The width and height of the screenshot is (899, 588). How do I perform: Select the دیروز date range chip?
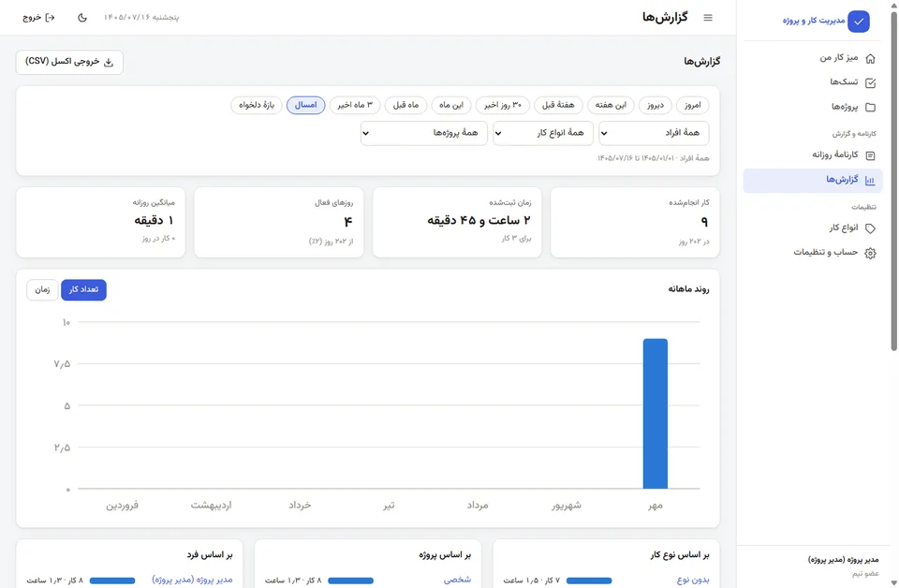click(656, 106)
